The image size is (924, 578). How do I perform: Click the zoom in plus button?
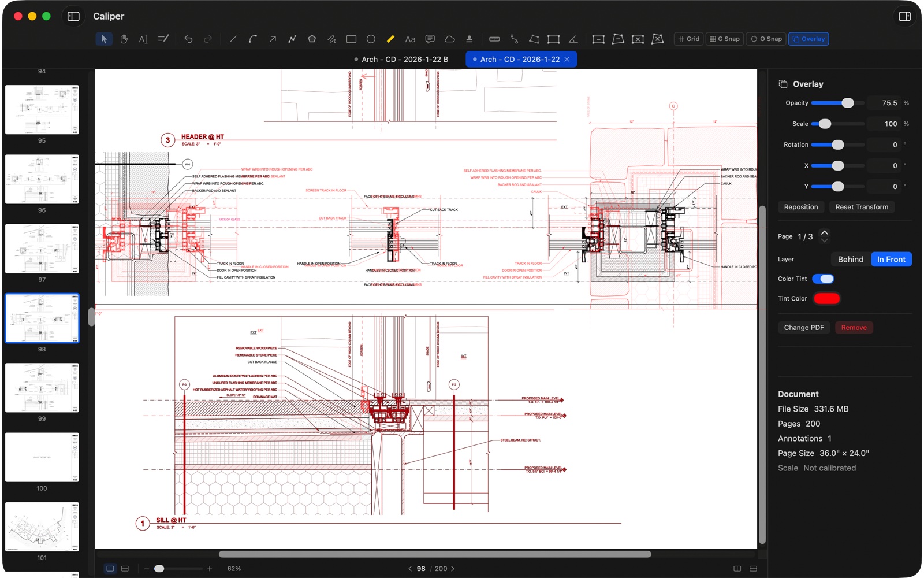click(x=210, y=569)
